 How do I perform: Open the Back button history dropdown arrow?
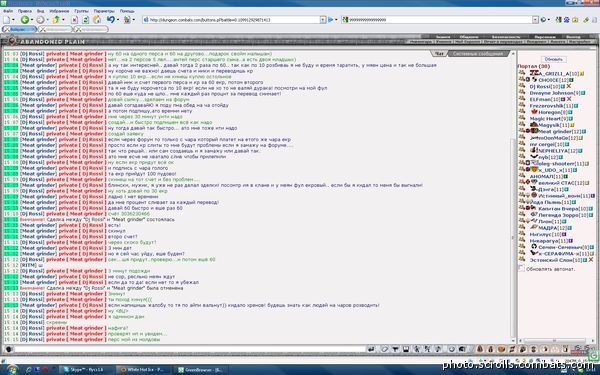click(x=32, y=20)
